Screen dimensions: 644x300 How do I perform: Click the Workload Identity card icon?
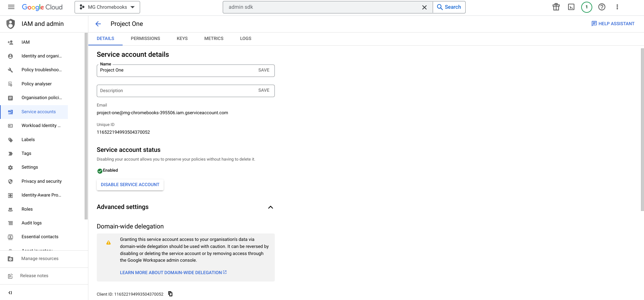point(10,126)
